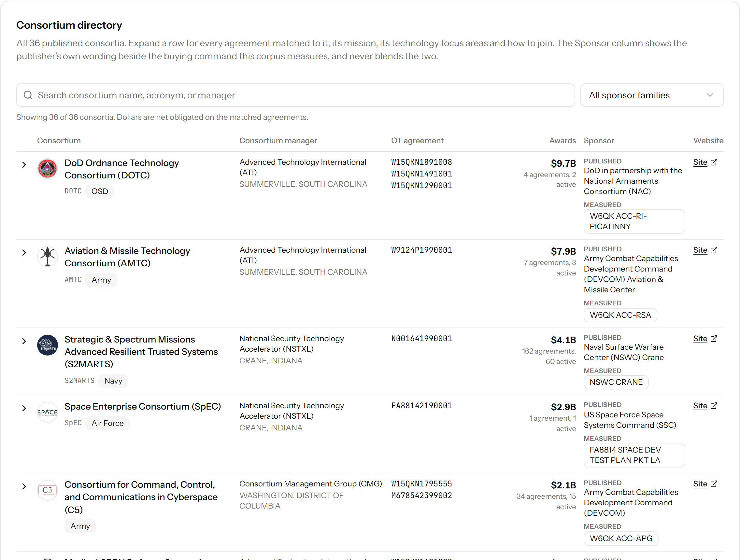This screenshot has height=560, width=740.
Task: Click agreement number M678542399002
Action: [x=421, y=496]
